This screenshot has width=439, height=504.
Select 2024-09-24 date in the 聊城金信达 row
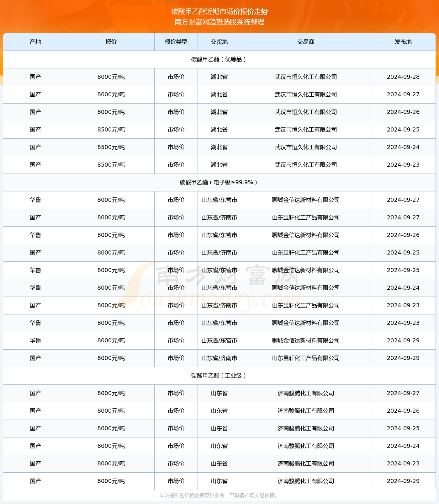403,288
